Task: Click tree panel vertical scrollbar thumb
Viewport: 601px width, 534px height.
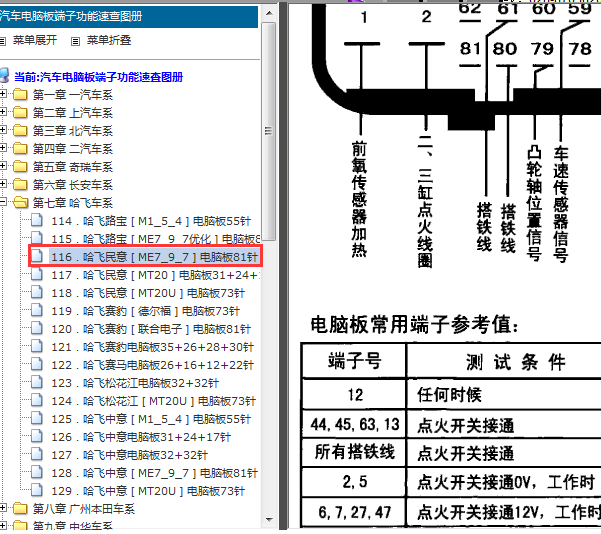Action: (269, 131)
